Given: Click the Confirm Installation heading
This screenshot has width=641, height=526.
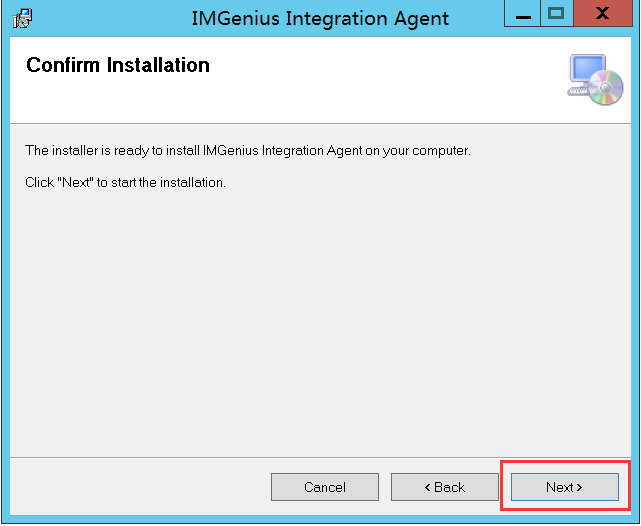Looking at the screenshot, I should coord(118,65).
